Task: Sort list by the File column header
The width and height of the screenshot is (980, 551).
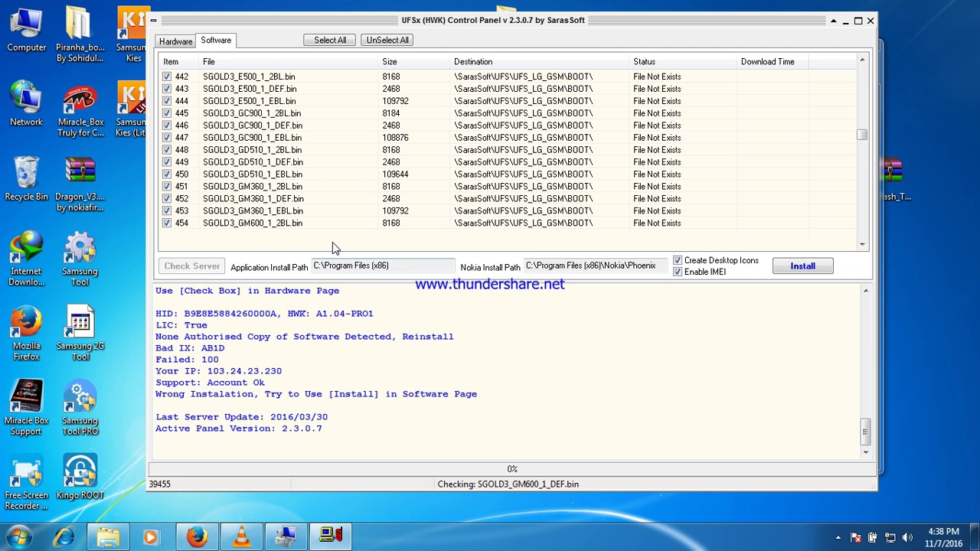Action: click(288, 61)
